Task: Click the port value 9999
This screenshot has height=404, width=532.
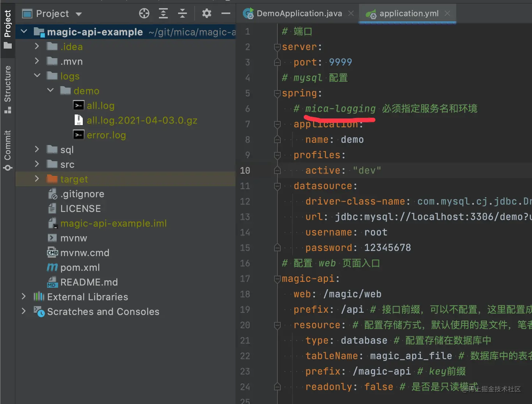Action: pyautogui.click(x=340, y=62)
